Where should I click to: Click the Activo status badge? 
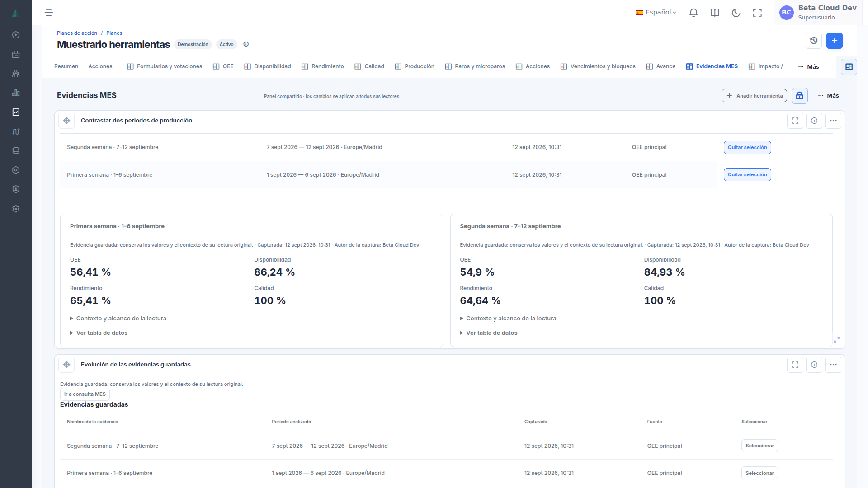click(226, 44)
